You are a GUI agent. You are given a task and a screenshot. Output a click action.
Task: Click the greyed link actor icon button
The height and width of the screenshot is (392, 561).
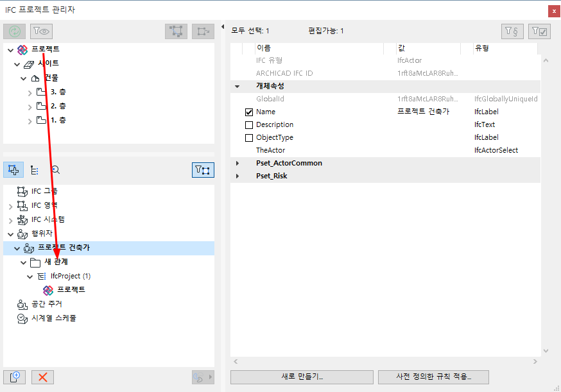[x=198, y=377]
